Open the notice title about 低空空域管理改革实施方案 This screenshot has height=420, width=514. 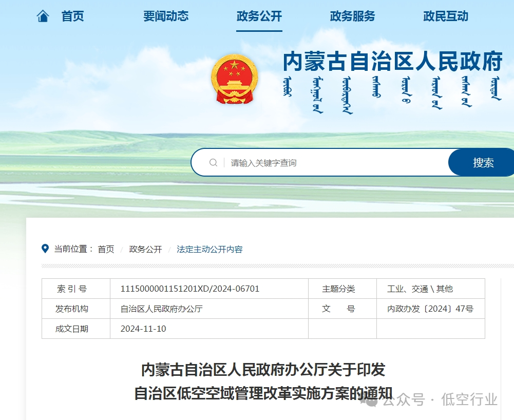click(257, 380)
